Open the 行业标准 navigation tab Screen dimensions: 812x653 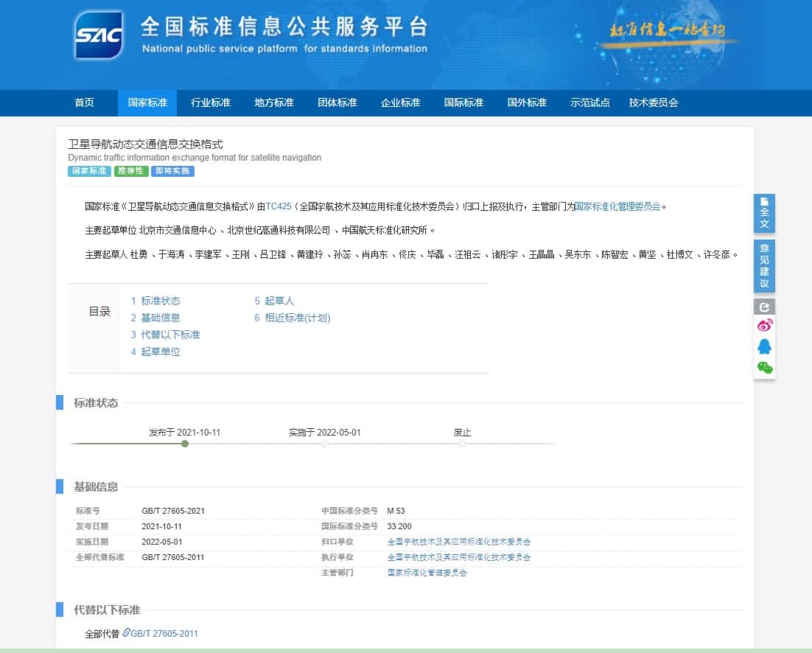(211, 103)
